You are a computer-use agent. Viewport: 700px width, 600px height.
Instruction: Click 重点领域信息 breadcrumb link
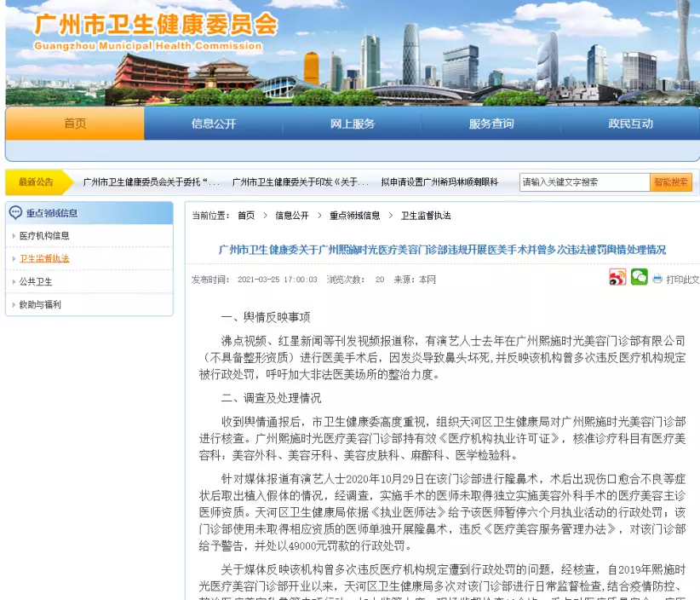pyautogui.click(x=355, y=216)
